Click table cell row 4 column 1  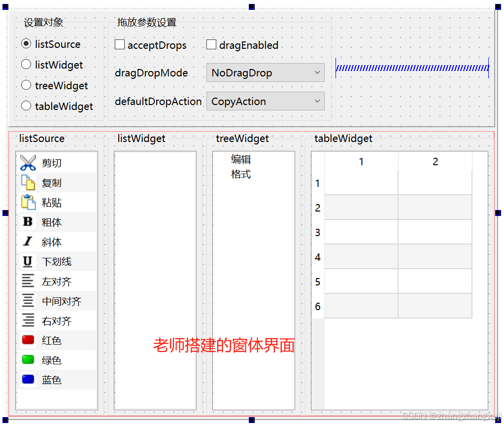361,257
